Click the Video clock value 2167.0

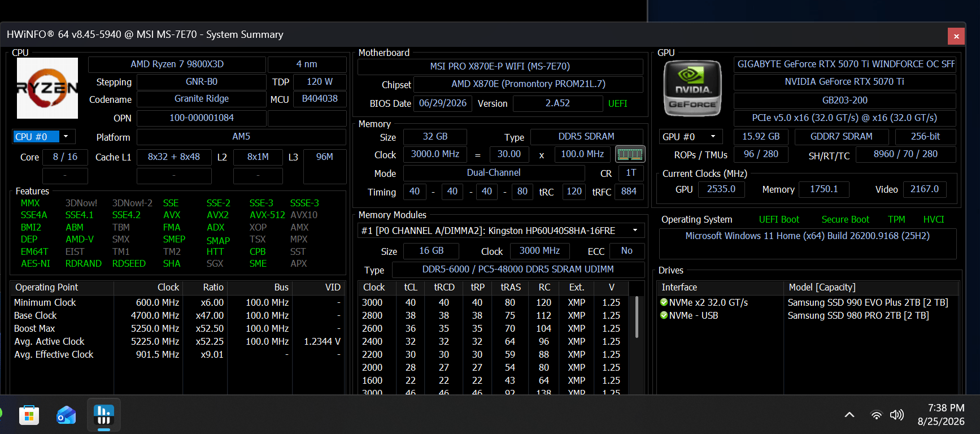(925, 189)
